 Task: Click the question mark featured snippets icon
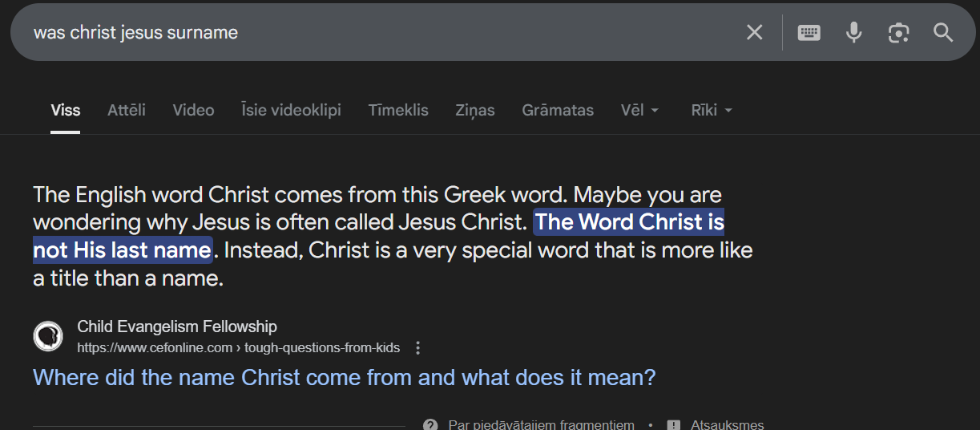point(430,424)
